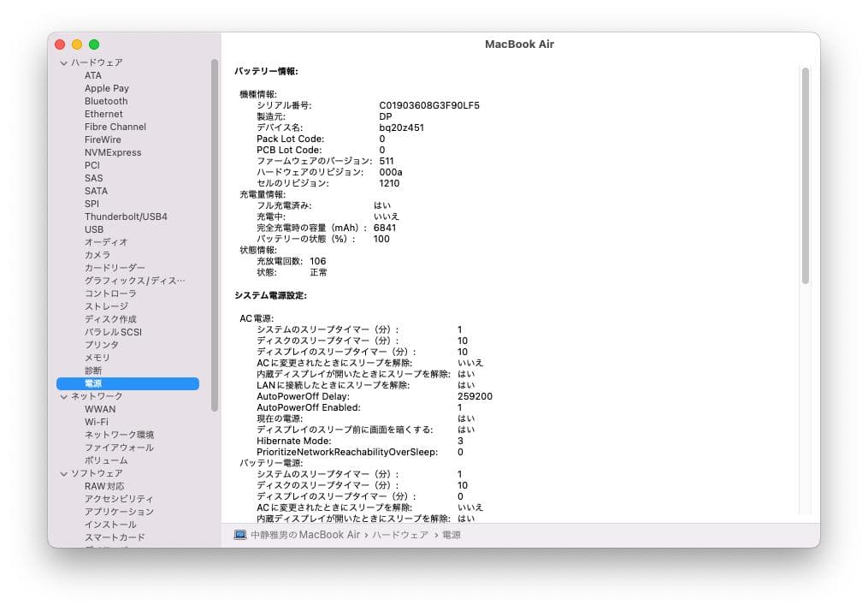
Task: Open SATA hardware entry
Action: coord(96,191)
